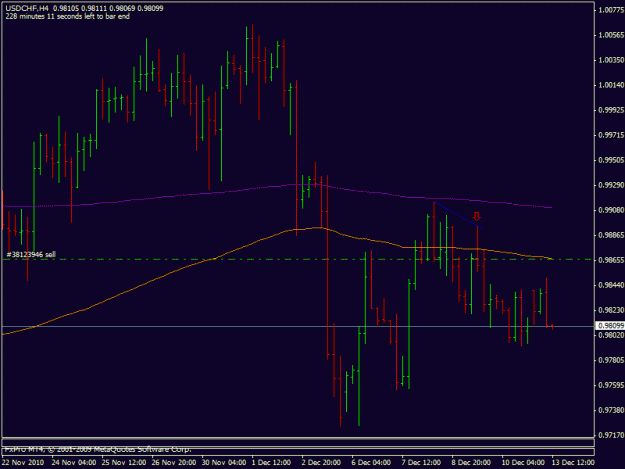The height and width of the screenshot is (469, 625).
Task: Click the 0.97170 price scale label
Action: 611,435
